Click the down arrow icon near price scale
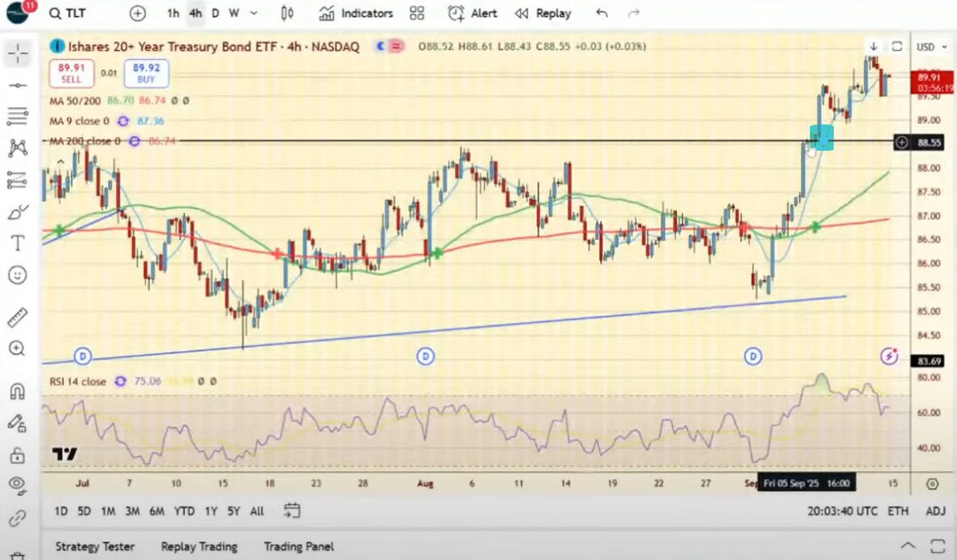The width and height of the screenshot is (957, 560). (x=873, y=47)
